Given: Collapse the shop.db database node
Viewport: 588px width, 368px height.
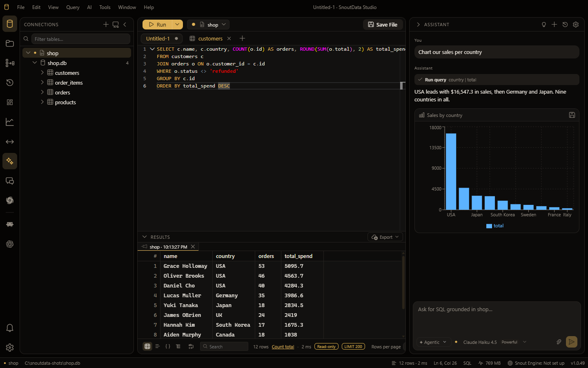Looking at the screenshot, I should (35, 63).
